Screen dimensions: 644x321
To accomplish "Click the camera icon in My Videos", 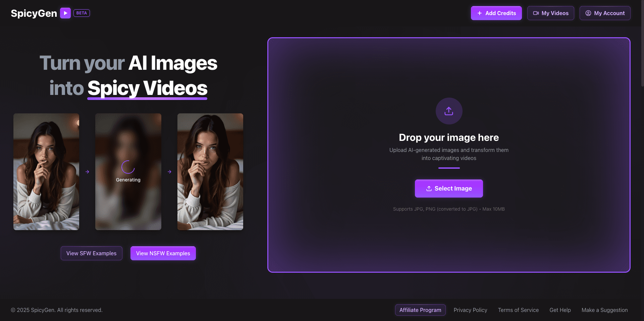I will (x=536, y=13).
